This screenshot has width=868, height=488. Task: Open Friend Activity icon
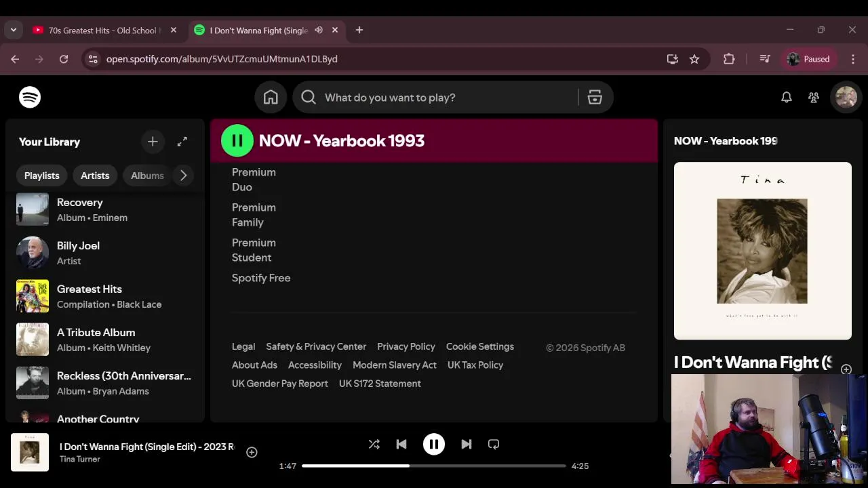[x=814, y=98]
